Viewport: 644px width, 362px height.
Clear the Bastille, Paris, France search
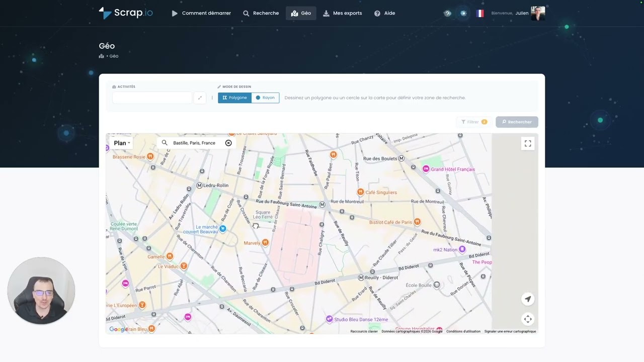(228, 143)
